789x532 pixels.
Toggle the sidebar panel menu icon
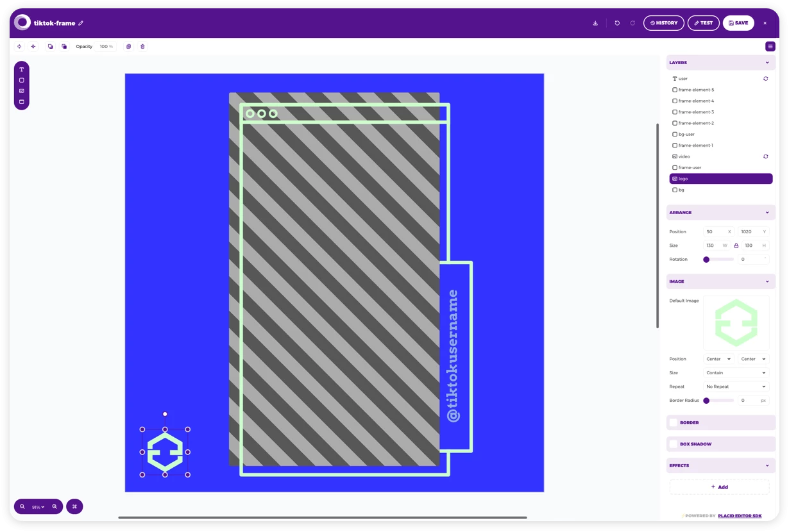pos(770,46)
